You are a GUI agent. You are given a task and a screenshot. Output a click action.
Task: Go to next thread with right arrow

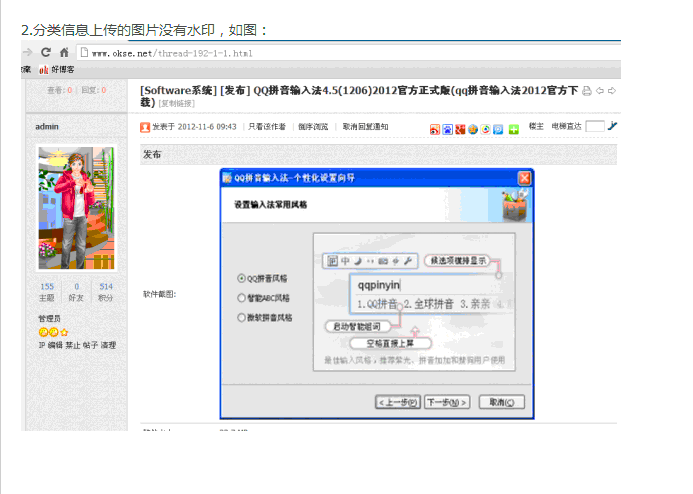coord(612,91)
